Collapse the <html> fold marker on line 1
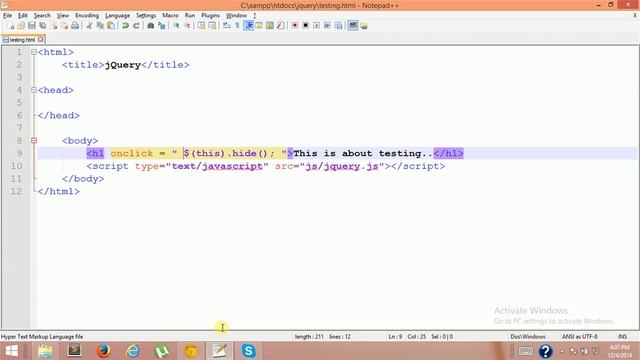The width and height of the screenshot is (640, 360). [x=34, y=52]
